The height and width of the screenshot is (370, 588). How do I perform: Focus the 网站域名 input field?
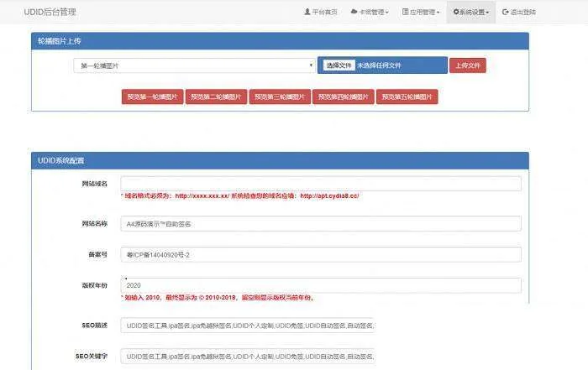(321, 184)
